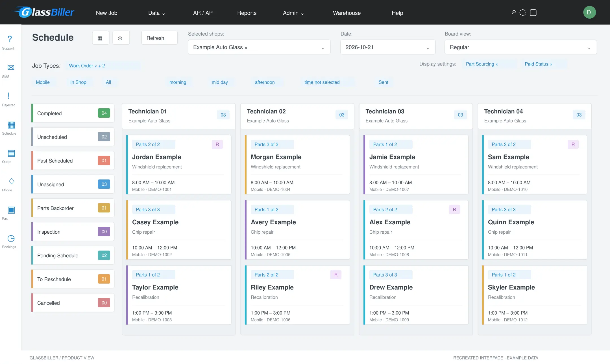This screenshot has width=610, height=364.
Task: Click the search magnifier icon in header
Action: [x=514, y=12]
